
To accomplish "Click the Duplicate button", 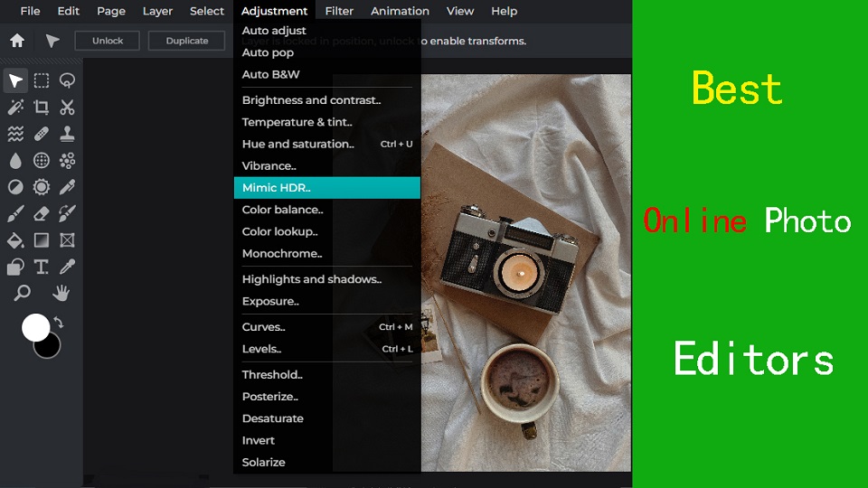I will (187, 41).
